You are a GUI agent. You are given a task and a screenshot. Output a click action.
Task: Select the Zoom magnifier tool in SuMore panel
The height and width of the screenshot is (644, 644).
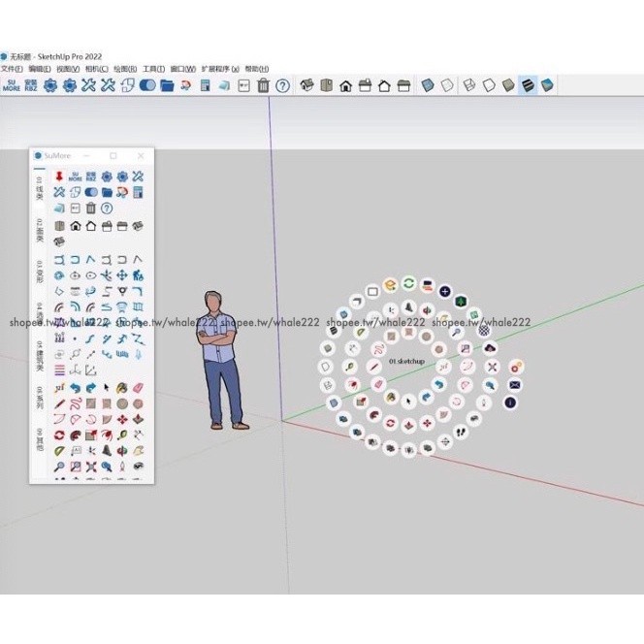59,467
